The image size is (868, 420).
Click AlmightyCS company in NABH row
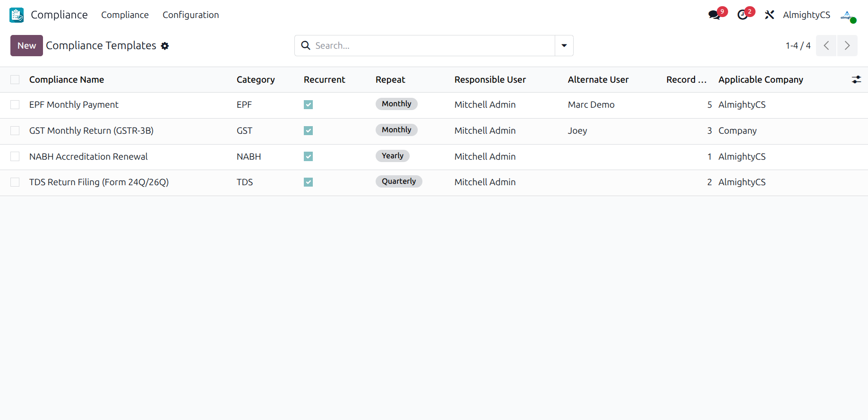pos(742,156)
